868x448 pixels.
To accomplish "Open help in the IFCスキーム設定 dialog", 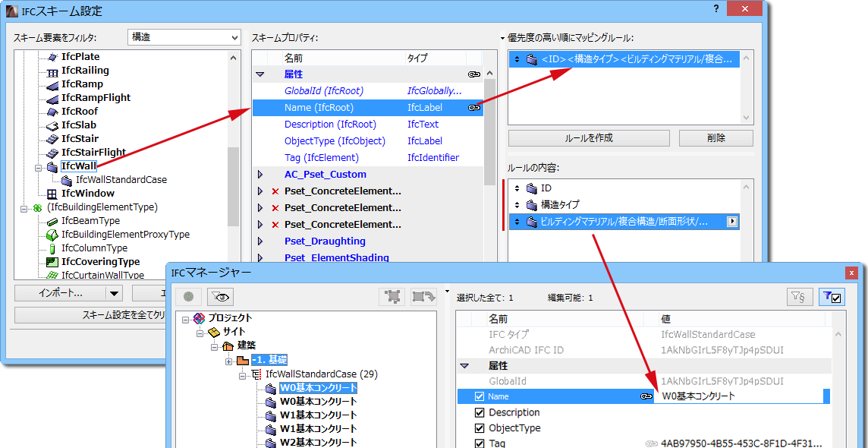I will pyautogui.click(x=715, y=8).
